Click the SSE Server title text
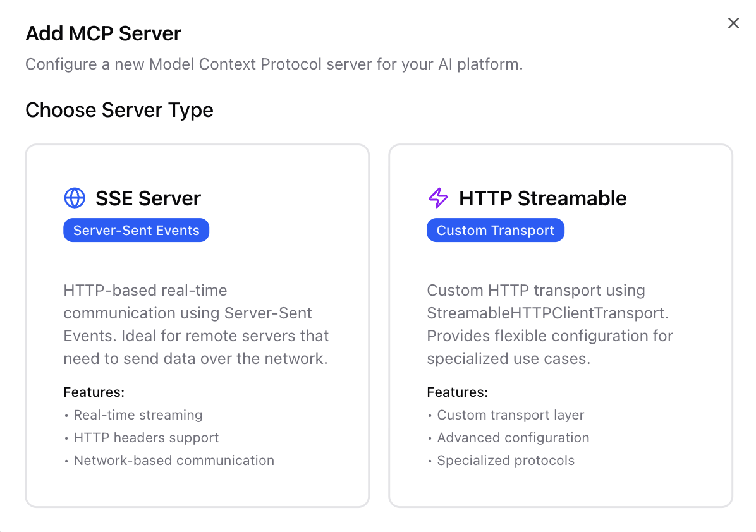 148,198
